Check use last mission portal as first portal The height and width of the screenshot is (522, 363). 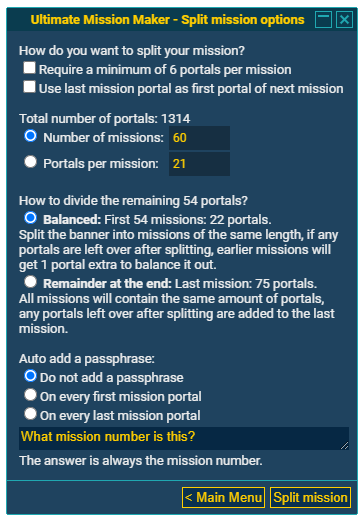[29, 87]
